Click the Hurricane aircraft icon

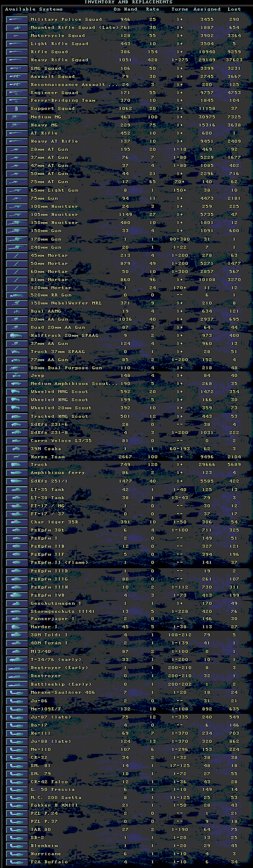(x=17, y=854)
